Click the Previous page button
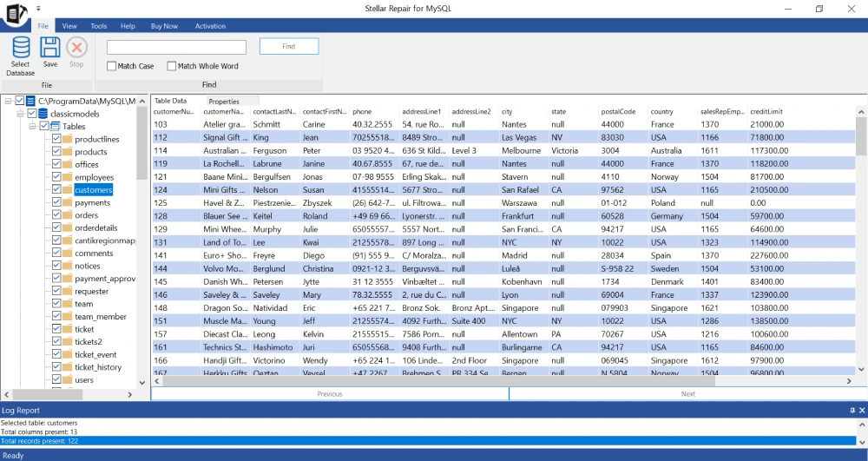The image size is (868, 461). point(330,394)
